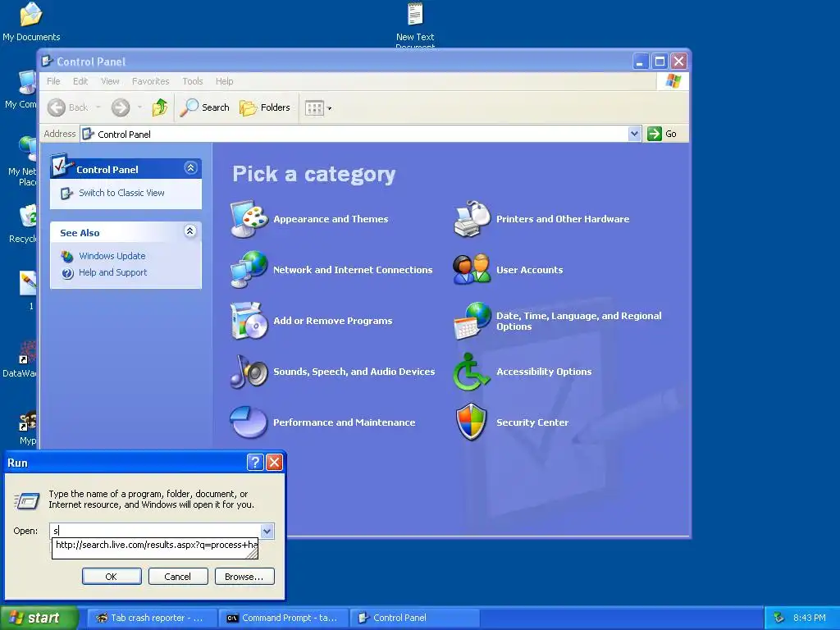
Task: Open the Accessibility Options wheelchair icon
Action: pos(472,372)
